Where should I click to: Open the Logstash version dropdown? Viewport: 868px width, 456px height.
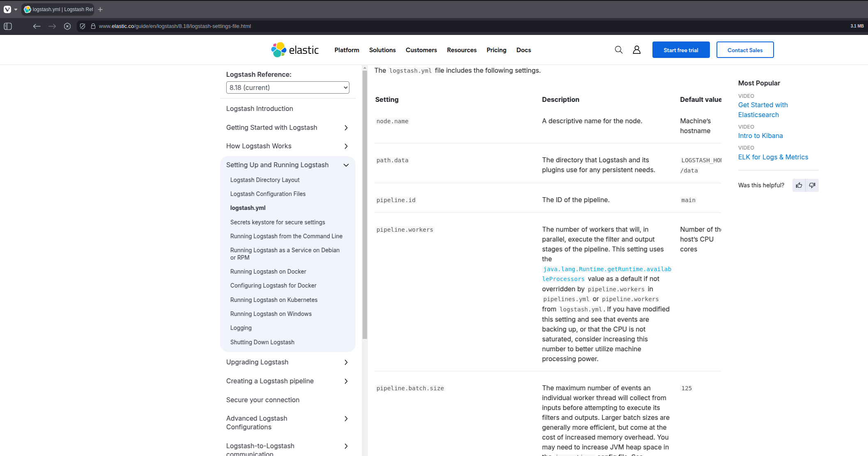coord(287,88)
